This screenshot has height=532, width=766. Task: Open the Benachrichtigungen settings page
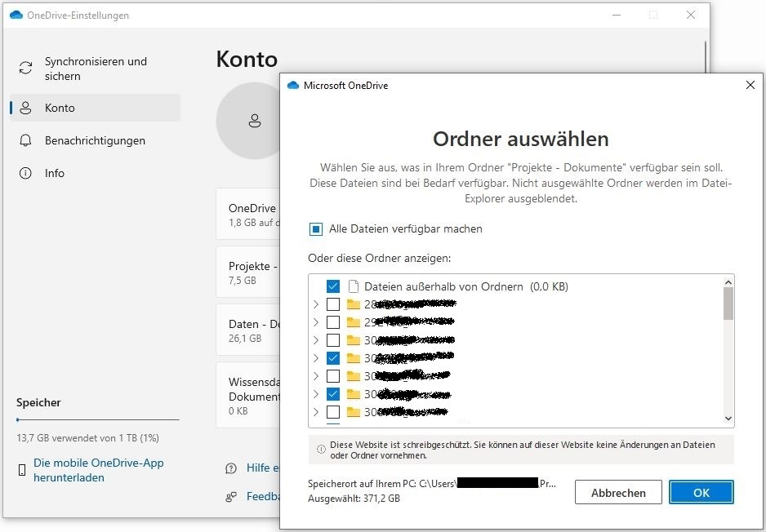pyautogui.click(x=96, y=140)
